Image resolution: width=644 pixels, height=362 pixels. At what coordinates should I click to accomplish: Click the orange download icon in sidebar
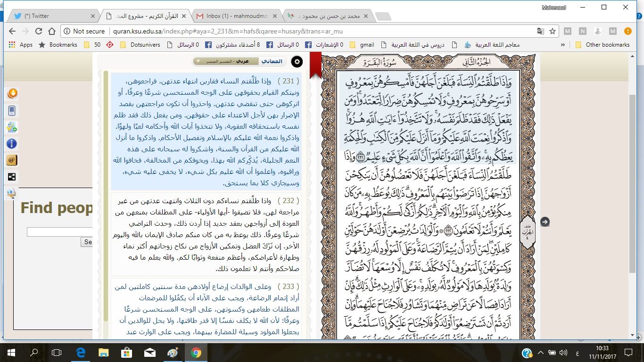point(12,93)
